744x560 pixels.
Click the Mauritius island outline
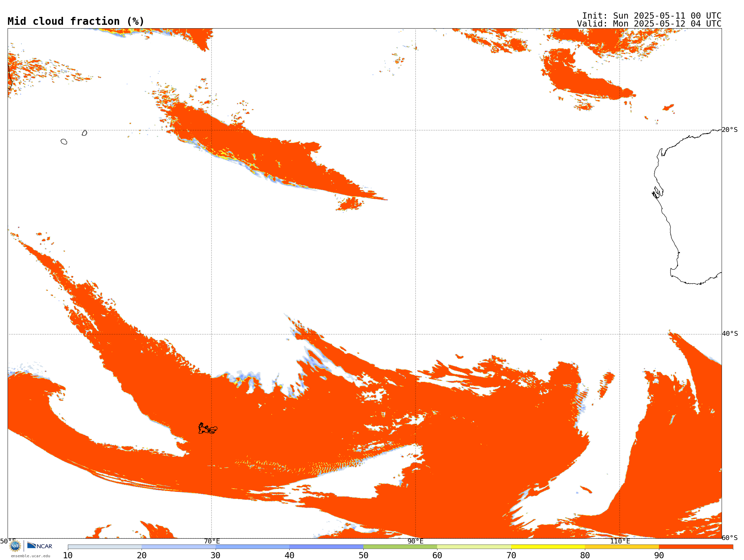click(x=84, y=133)
